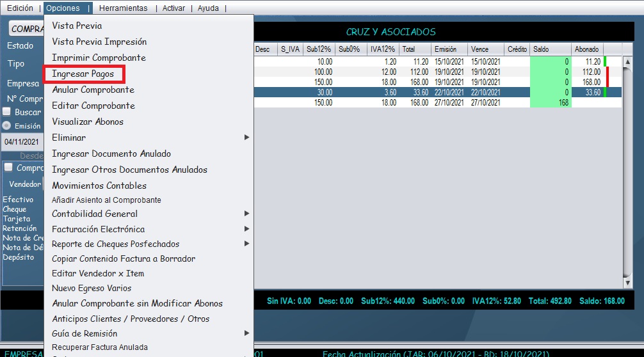Choose Ingresar Pagos from the menu
644x357 pixels.
click(83, 74)
